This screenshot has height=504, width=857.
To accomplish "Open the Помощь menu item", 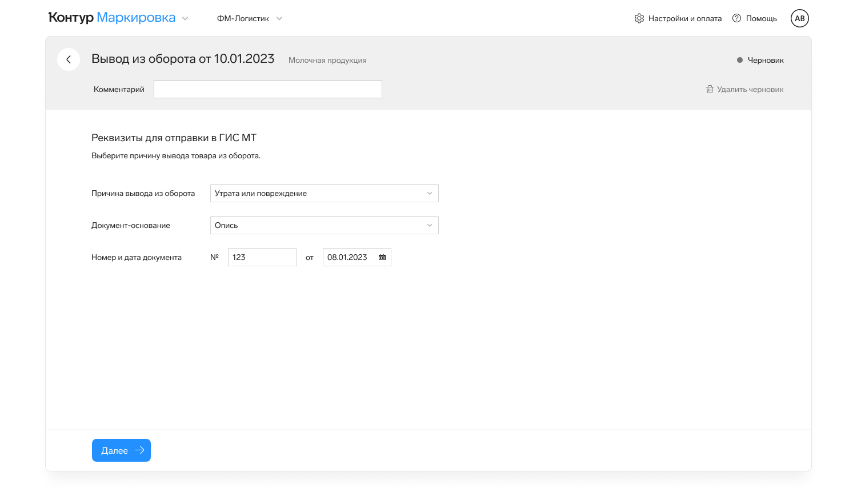I will point(761,18).
